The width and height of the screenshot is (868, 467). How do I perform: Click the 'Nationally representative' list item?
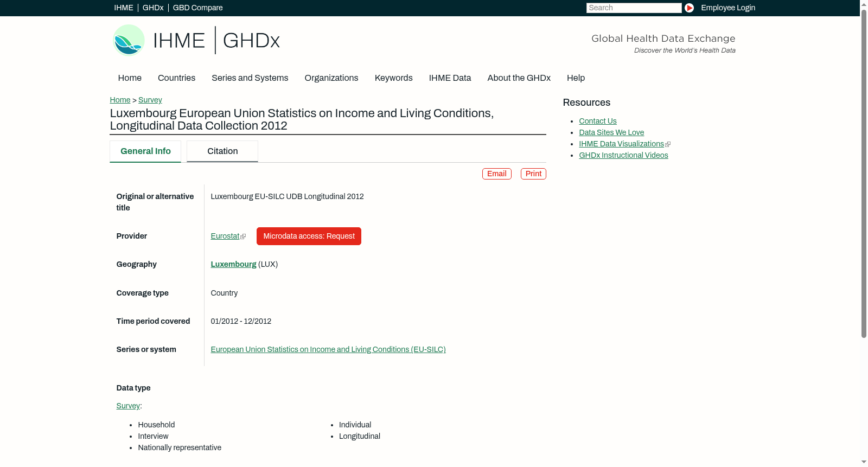180,448
